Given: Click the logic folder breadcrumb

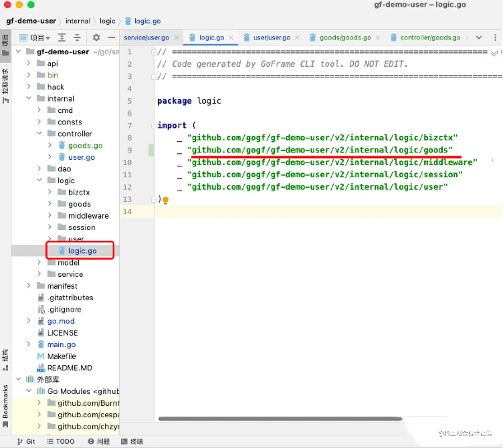Looking at the screenshot, I should tap(107, 21).
